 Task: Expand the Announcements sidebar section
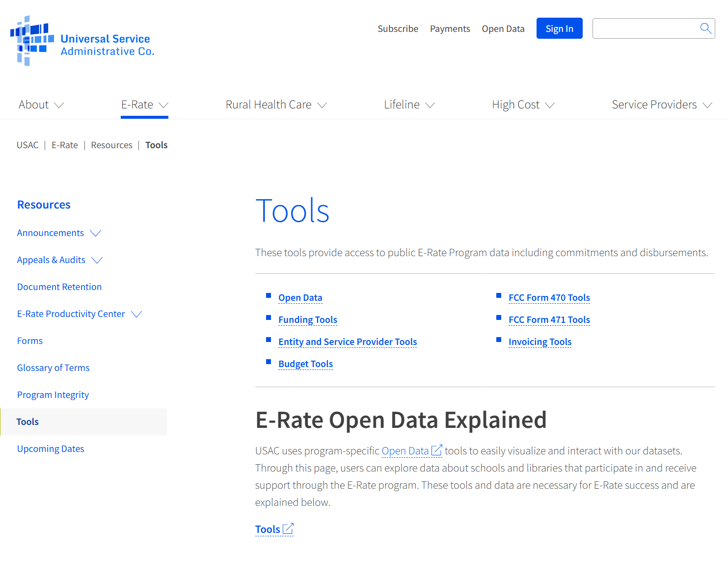[x=96, y=233]
